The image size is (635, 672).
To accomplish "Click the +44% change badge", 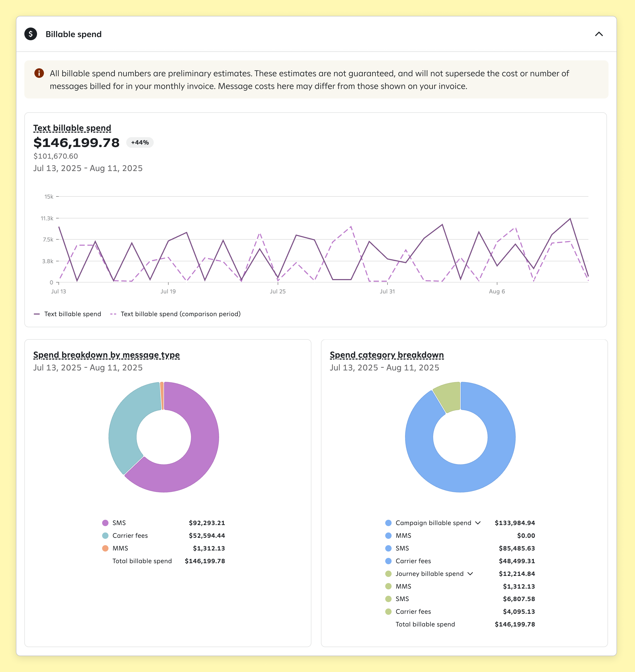I will (x=140, y=143).
